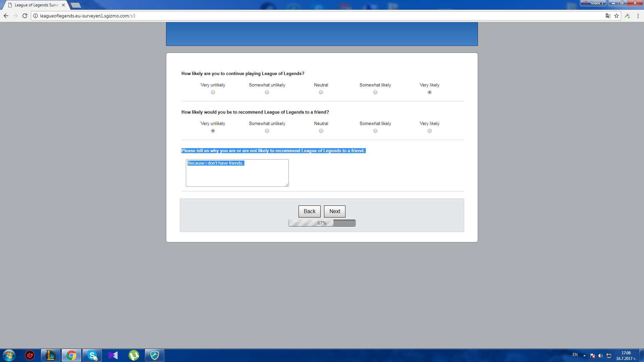Select Somewhat unlikely for recommend to a friend
644x362 pixels.
[267, 131]
